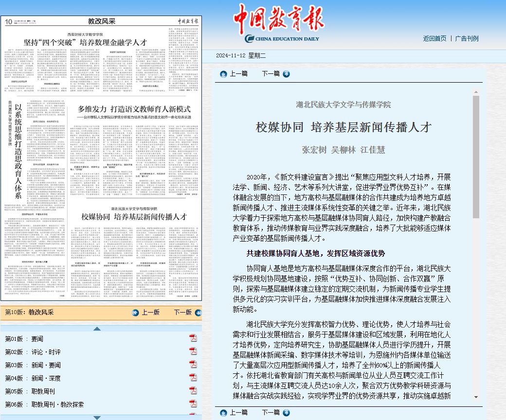
Task: Select 以系统思维打造思政育人体系 vertical headline
Action: 18,152
